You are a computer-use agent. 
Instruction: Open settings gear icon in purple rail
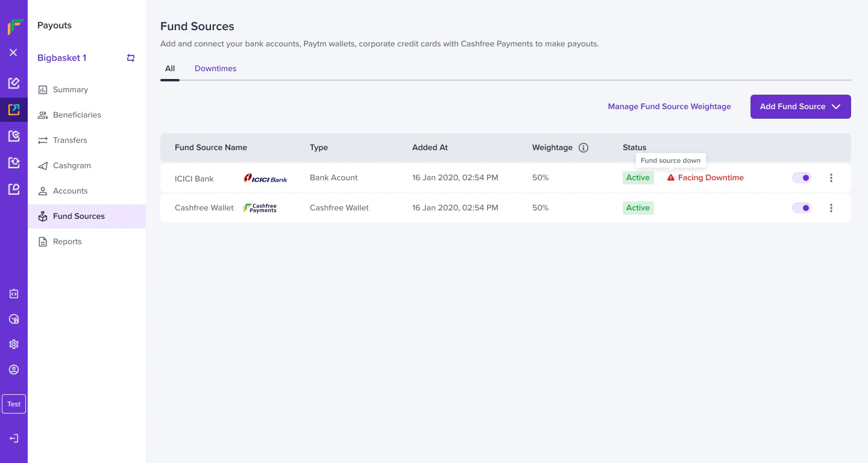(14, 344)
